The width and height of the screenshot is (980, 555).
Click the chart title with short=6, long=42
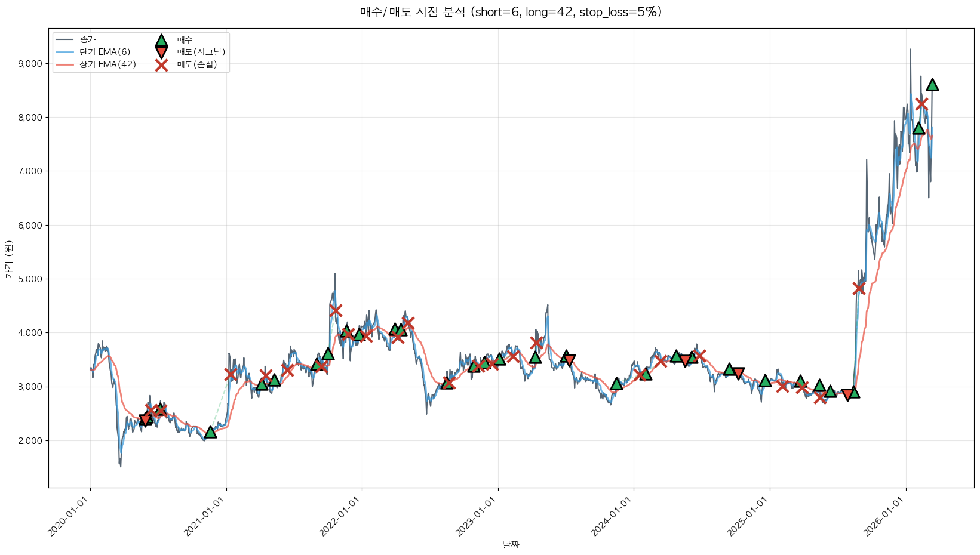click(x=511, y=13)
